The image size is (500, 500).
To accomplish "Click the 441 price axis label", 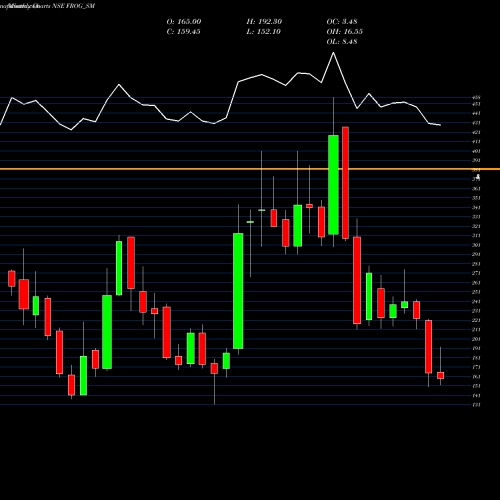I will [x=476, y=114].
